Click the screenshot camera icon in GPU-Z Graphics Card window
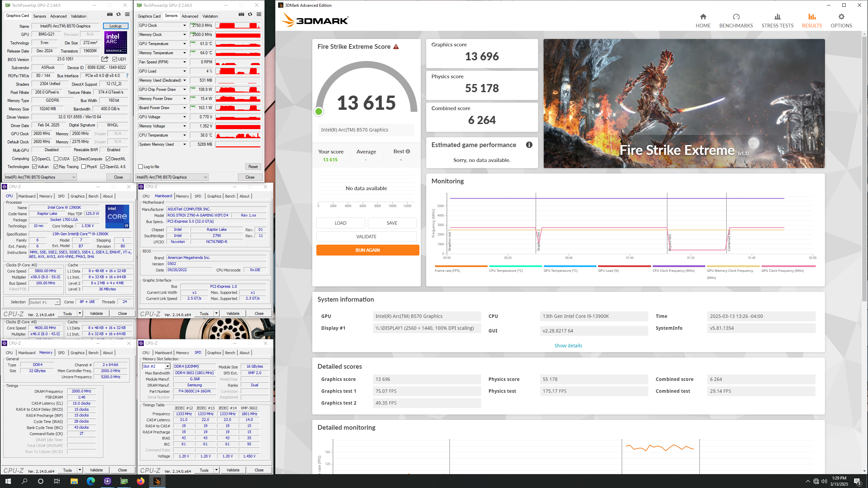The image size is (868, 488). tap(110, 14)
